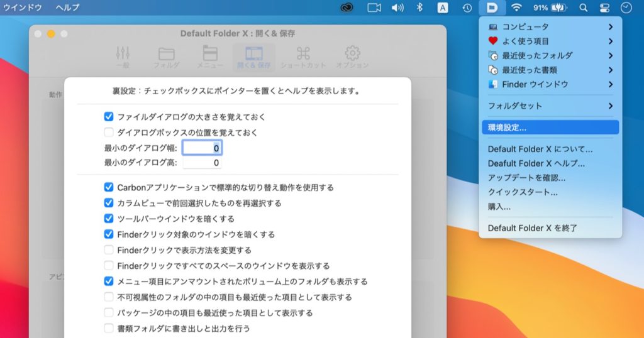
Task: Click the Wi-Fi status icon
Action: pos(516,8)
